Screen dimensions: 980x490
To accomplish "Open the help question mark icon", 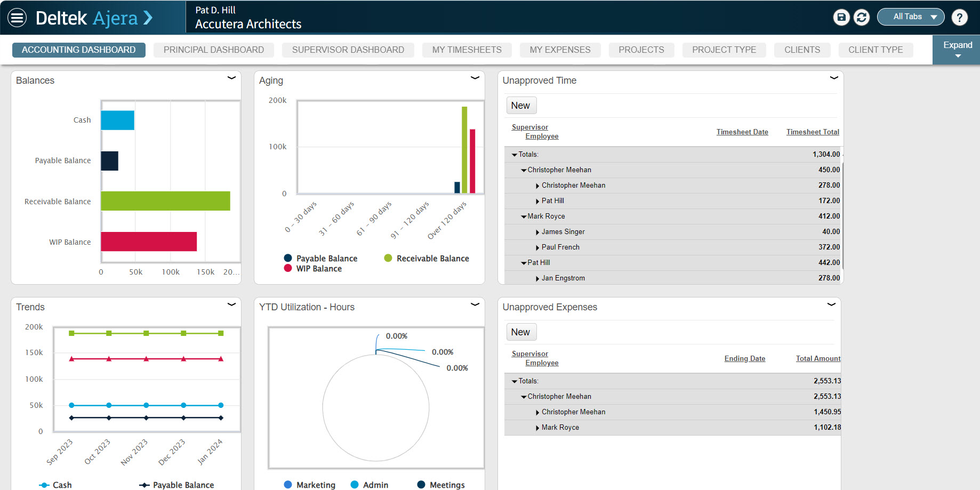I will [x=959, y=18].
